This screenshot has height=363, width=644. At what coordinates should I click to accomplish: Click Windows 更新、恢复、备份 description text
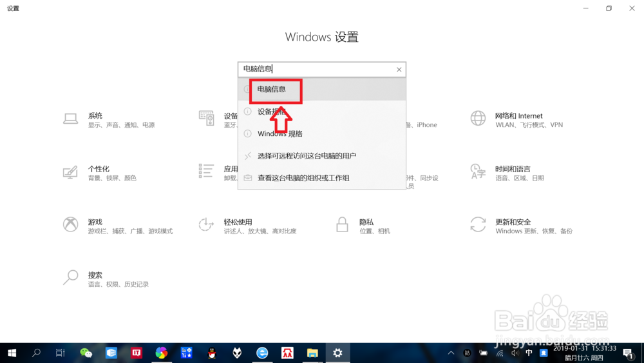(x=533, y=231)
